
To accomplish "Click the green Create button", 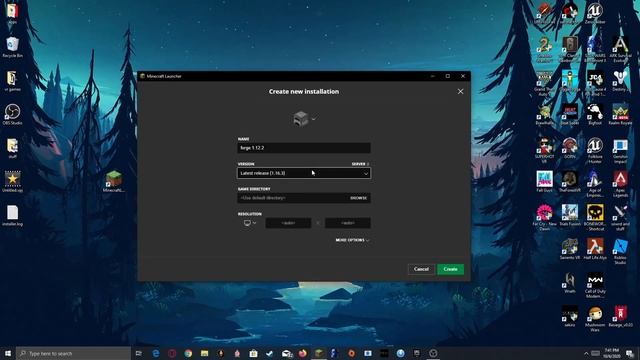I will click(450, 269).
